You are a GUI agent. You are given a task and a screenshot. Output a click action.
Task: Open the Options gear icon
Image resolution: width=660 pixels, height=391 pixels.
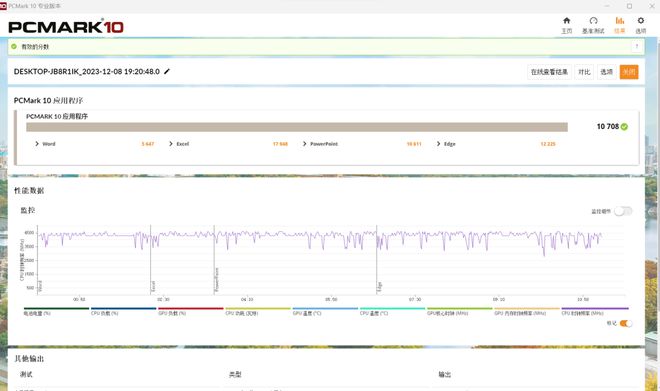(x=641, y=21)
